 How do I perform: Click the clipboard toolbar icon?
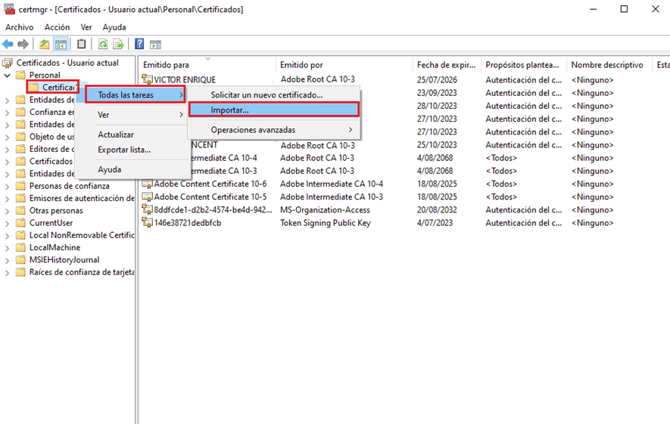[81, 44]
